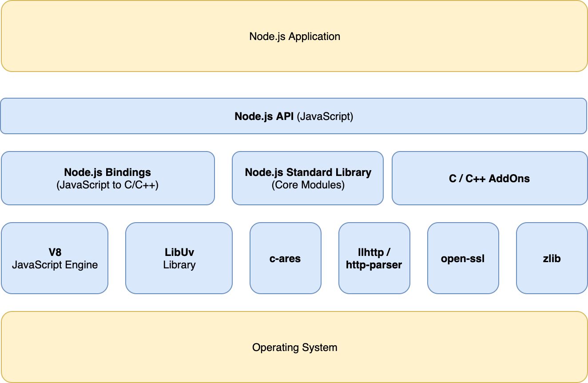Click the Node.js API (JavaScript) banner

[x=294, y=116]
